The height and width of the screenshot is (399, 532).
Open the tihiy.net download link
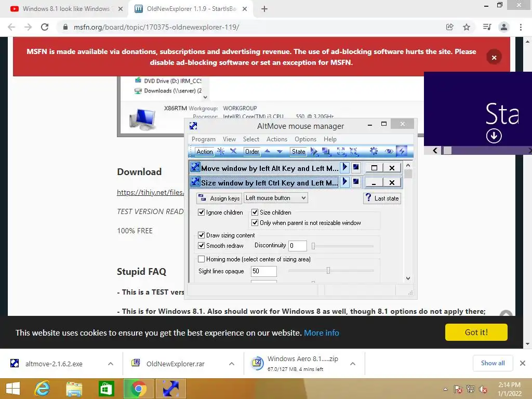[151, 192]
